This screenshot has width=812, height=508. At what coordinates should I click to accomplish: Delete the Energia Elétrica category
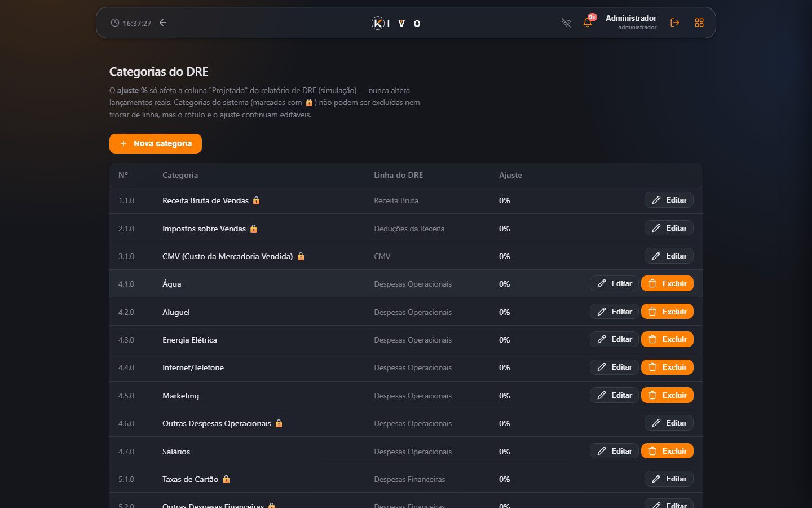tap(667, 339)
